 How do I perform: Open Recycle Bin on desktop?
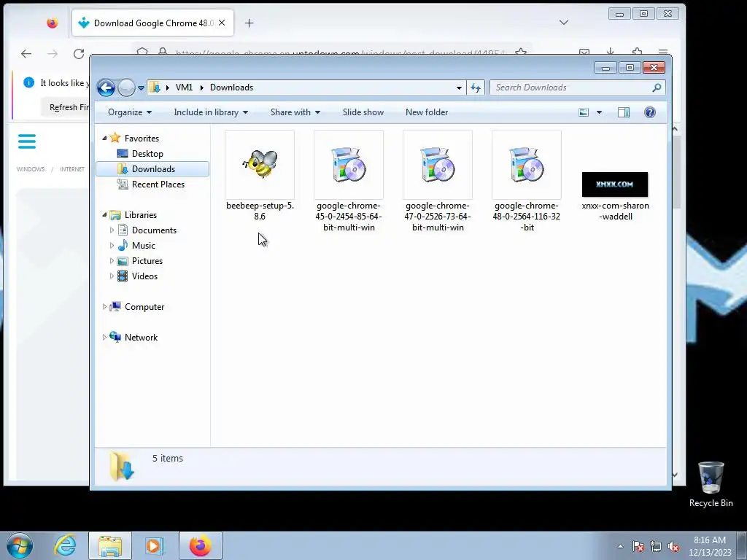(x=711, y=484)
